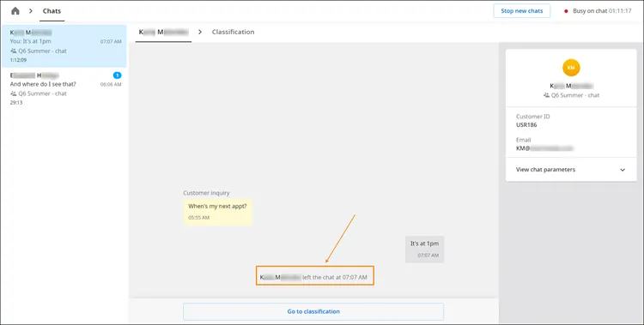Click the chevron arrow next to View chat parameters
Screen dimensions: 644x325
pyautogui.click(x=623, y=170)
